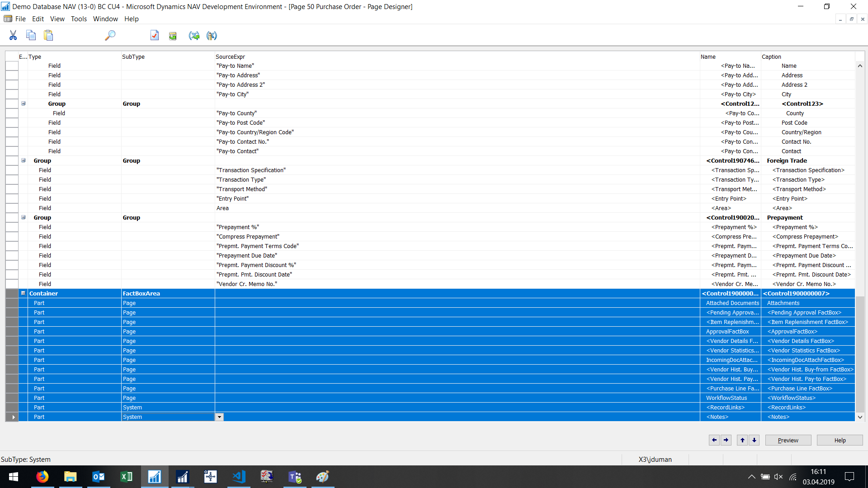Click the Find magnifying glass icon

[x=110, y=35]
